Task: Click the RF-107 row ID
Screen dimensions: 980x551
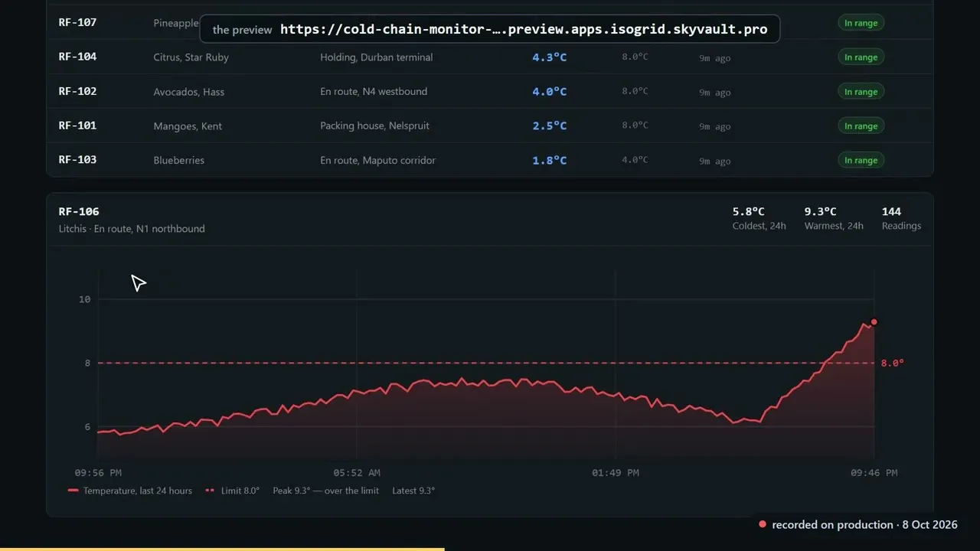Action: pyautogui.click(x=77, y=22)
